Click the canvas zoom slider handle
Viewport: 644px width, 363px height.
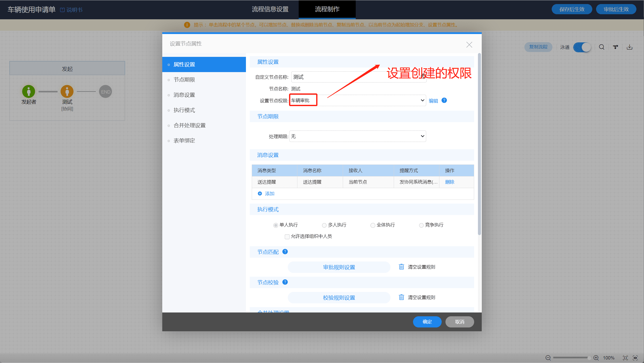589,358
